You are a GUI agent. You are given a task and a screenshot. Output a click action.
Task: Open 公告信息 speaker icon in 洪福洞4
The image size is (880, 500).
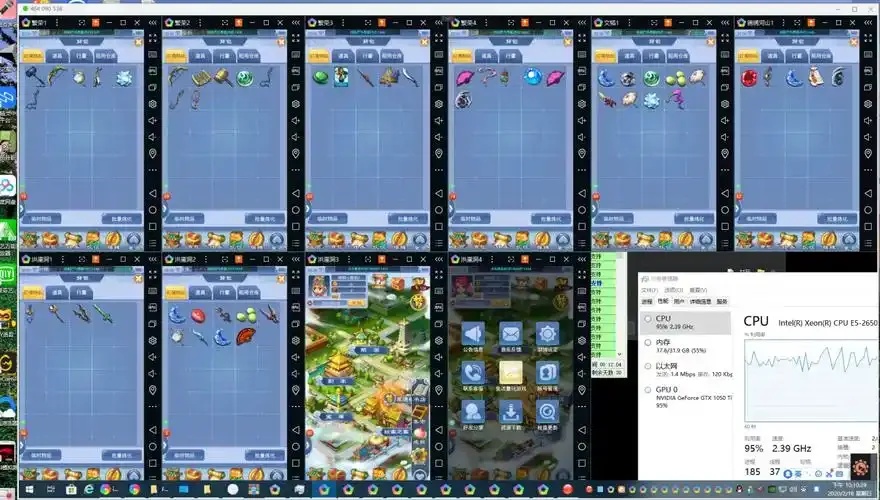tap(473, 334)
